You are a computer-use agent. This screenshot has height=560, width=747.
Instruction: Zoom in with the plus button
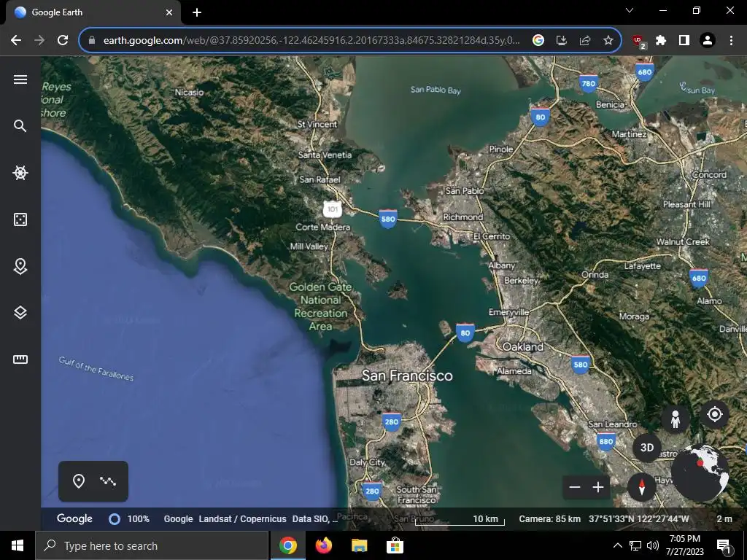tap(598, 487)
